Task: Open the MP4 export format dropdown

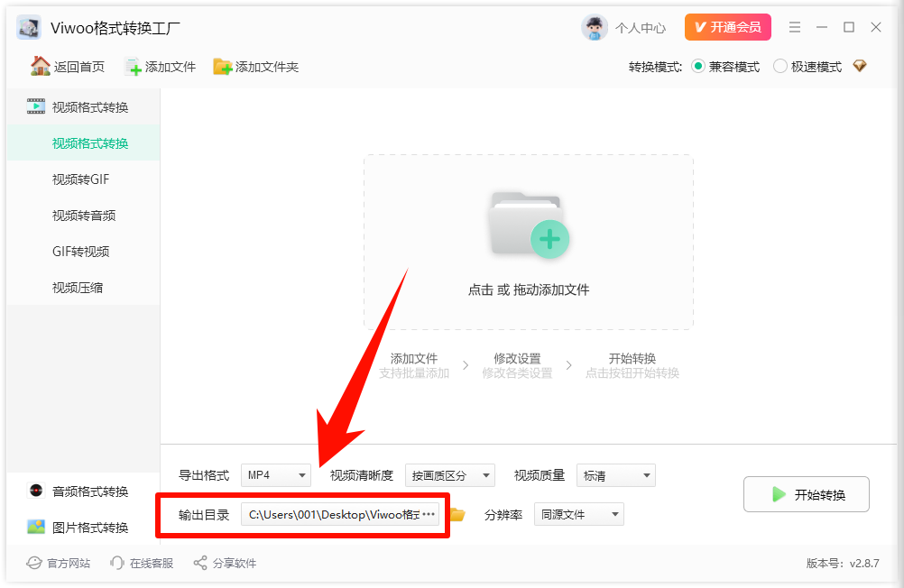Action: [x=275, y=475]
